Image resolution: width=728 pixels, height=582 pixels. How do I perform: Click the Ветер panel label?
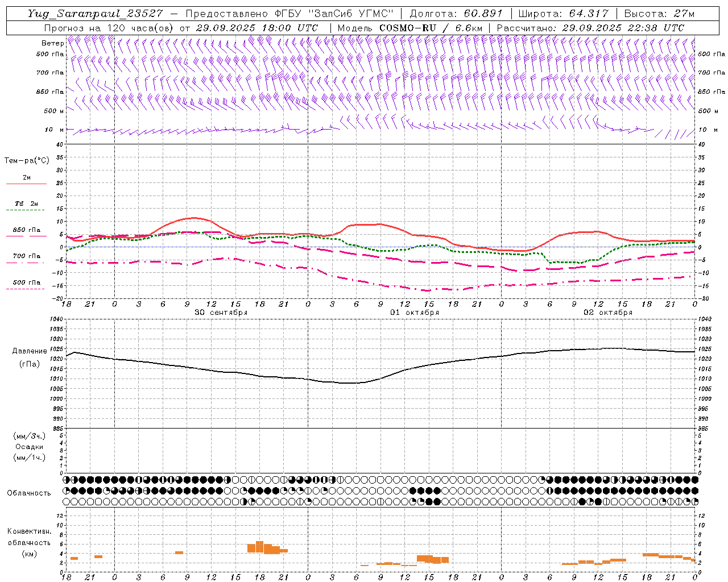coord(53,43)
